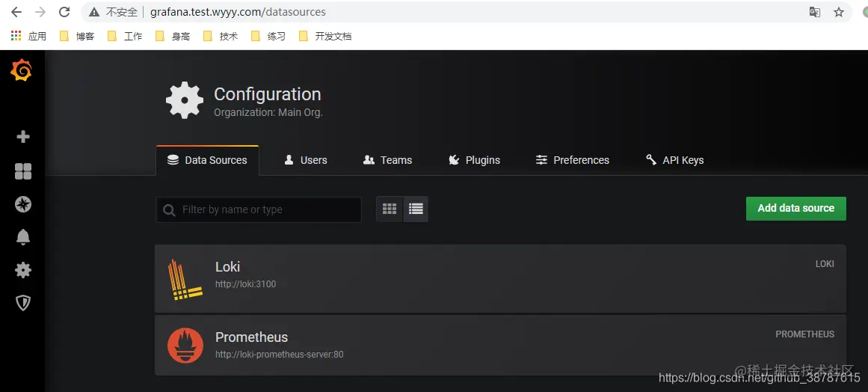
Task: Switch to the Users tab
Action: [305, 160]
